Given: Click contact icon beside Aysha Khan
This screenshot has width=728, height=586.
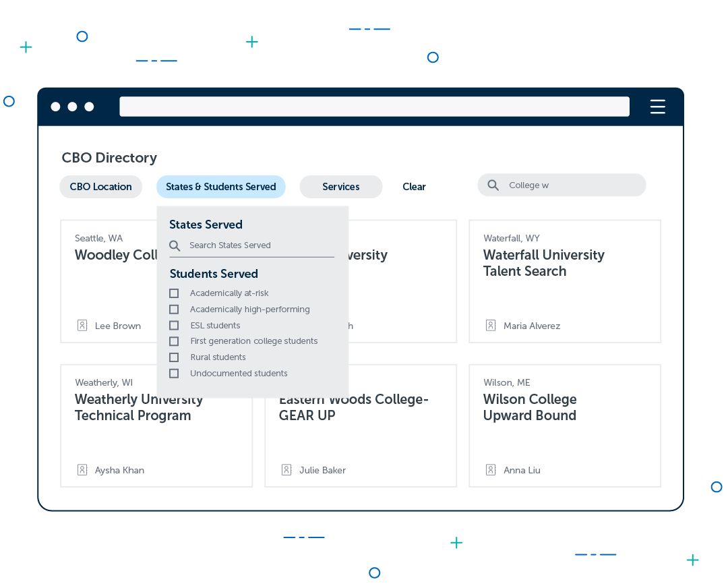Looking at the screenshot, I should point(82,470).
